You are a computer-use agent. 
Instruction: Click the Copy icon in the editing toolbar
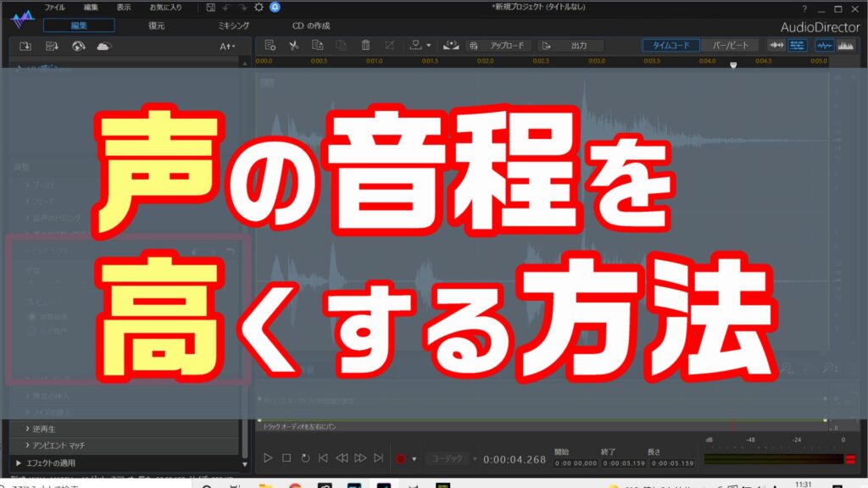pos(318,45)
